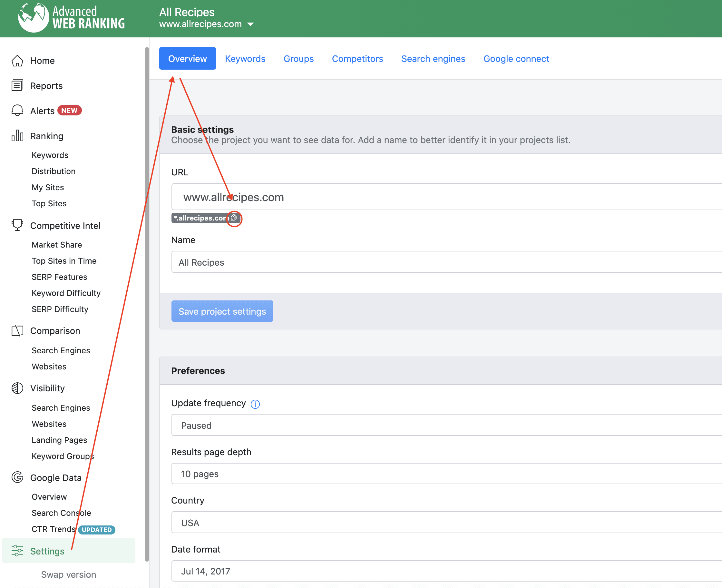Open Websites under Visibility
This screenshot has height=588, width=722.
[49, 424]
